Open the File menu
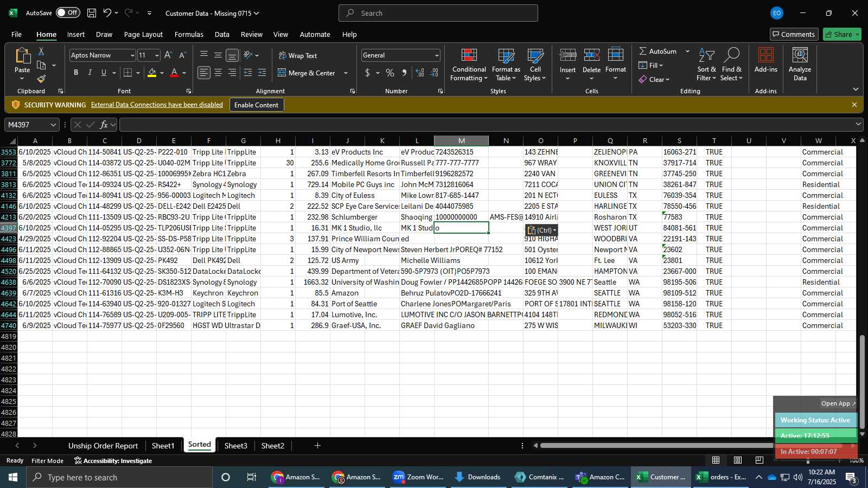Screen dimensions: 868x488 (x=17, y=34)
